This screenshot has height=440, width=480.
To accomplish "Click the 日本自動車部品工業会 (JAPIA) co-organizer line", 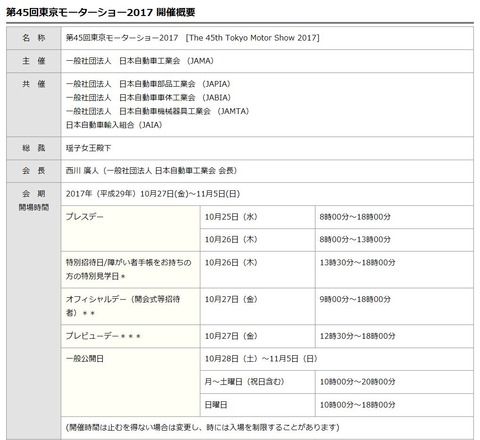I will click(x=148, y=84).
